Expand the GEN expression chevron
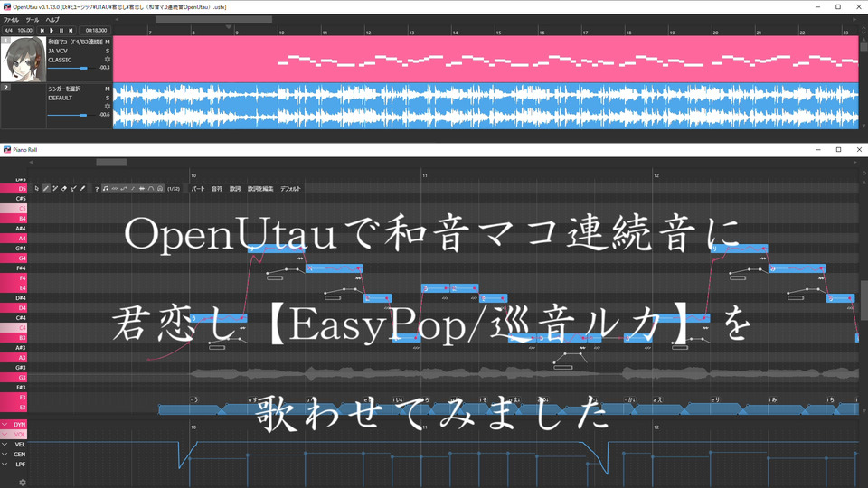The width and height of the screenshot is (868, 488). point(5,455)
